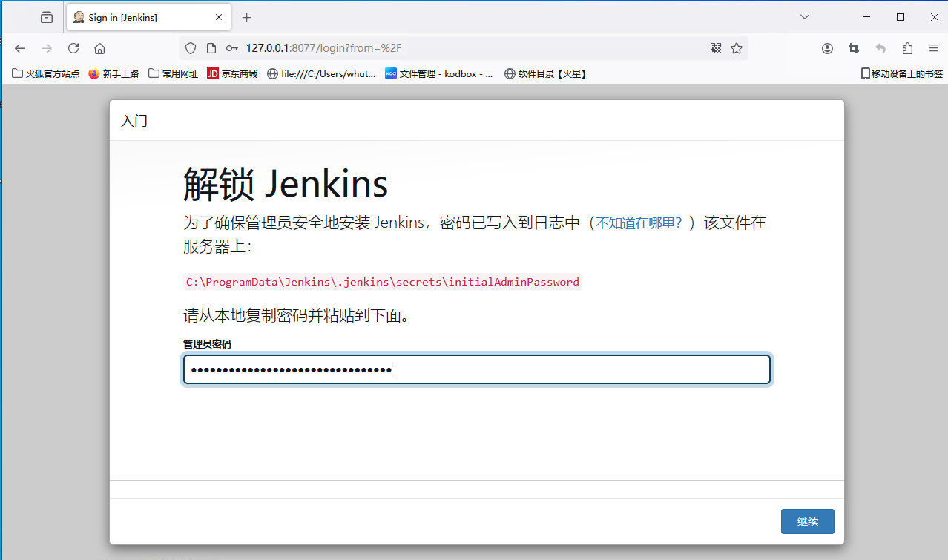Open site information page icon
948x560 pixels.
pos(211,48)
